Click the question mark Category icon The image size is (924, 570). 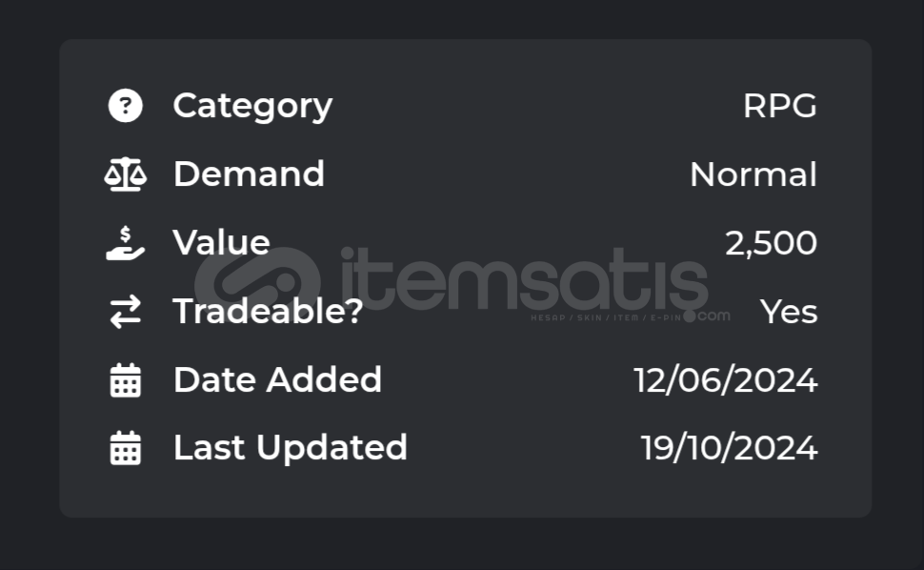[x=125, y=106]
